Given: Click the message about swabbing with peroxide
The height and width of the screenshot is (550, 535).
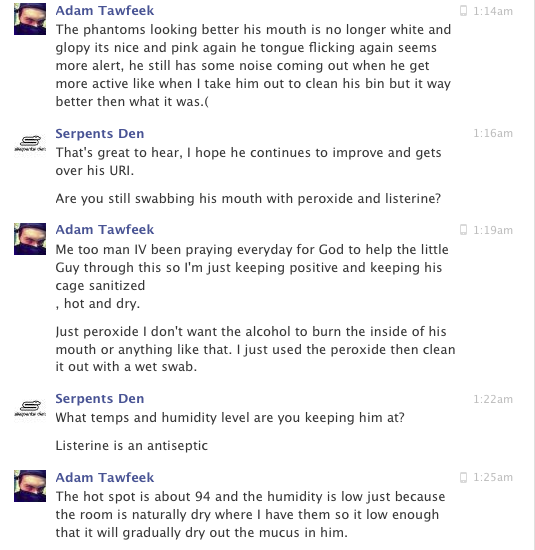Looking at the screenshot, I should [x=248, y=199].
